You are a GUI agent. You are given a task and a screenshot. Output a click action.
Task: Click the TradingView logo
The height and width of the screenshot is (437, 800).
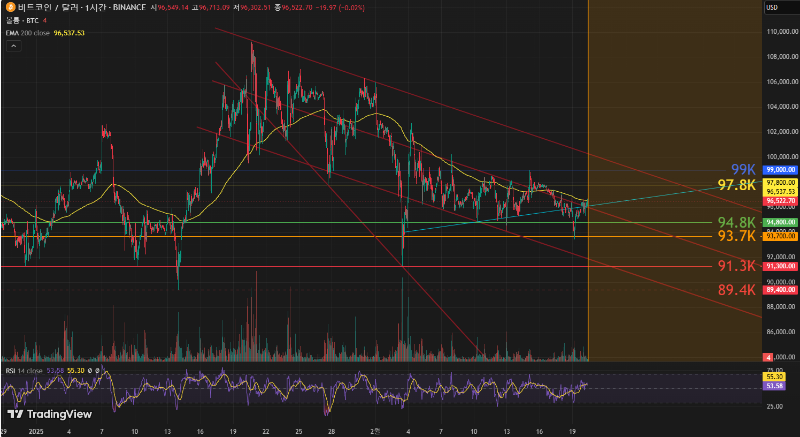(48, 414)
